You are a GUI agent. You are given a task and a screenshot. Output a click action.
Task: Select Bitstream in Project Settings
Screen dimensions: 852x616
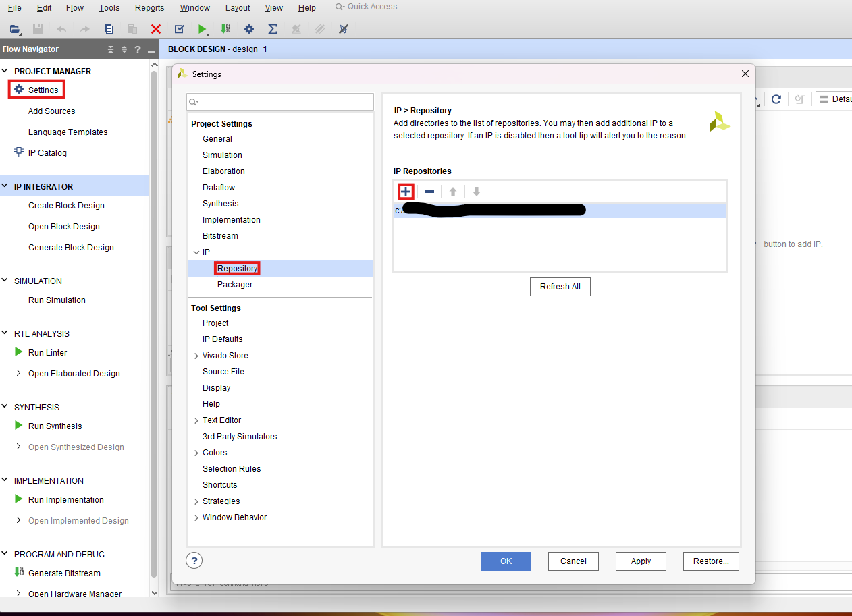pyautogui.click(x=220, y=236)
